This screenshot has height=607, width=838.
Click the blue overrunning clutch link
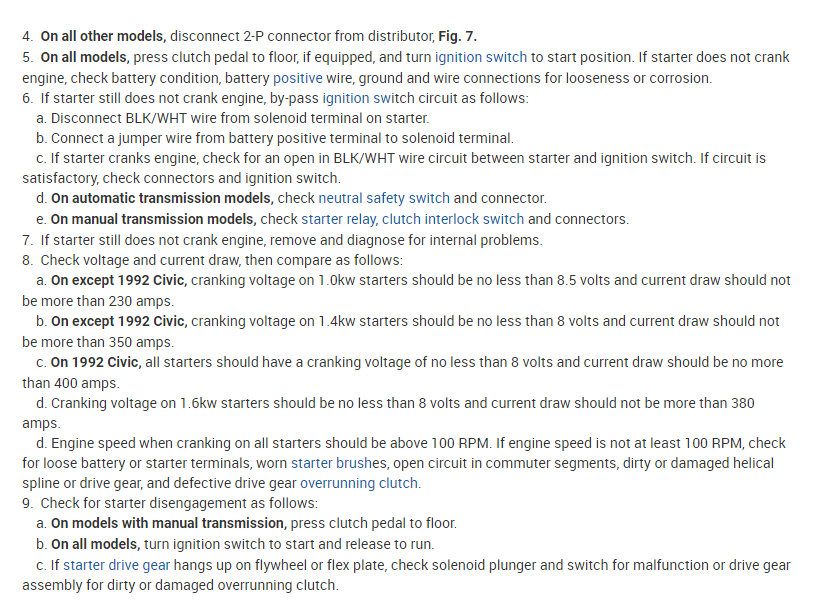pos(360,483)
